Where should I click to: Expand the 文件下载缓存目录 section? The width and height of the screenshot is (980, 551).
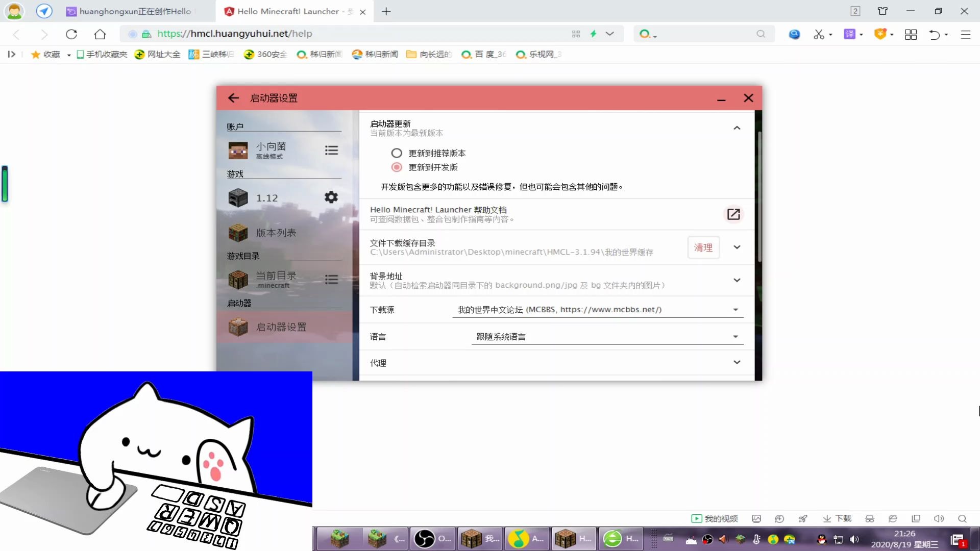pyautogui.click(x=737, y=247)
